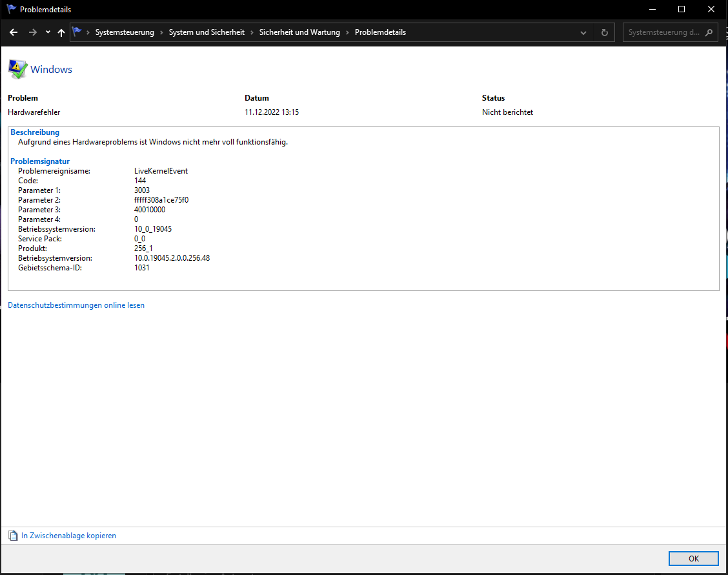Screen dimensions: 728x575
Task: Click the flag icon in address bar
Action: pyautogui.click(x=77, y=32)
